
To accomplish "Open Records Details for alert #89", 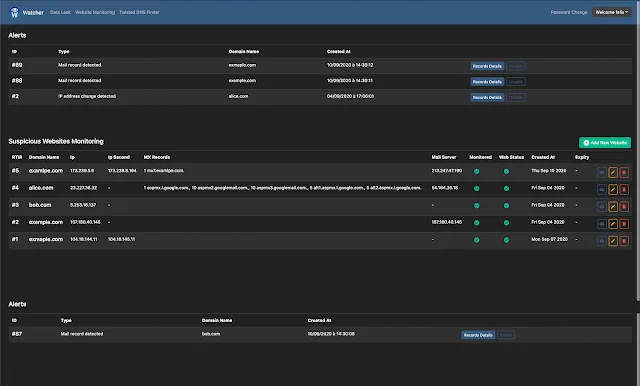I will click(487, 66).
